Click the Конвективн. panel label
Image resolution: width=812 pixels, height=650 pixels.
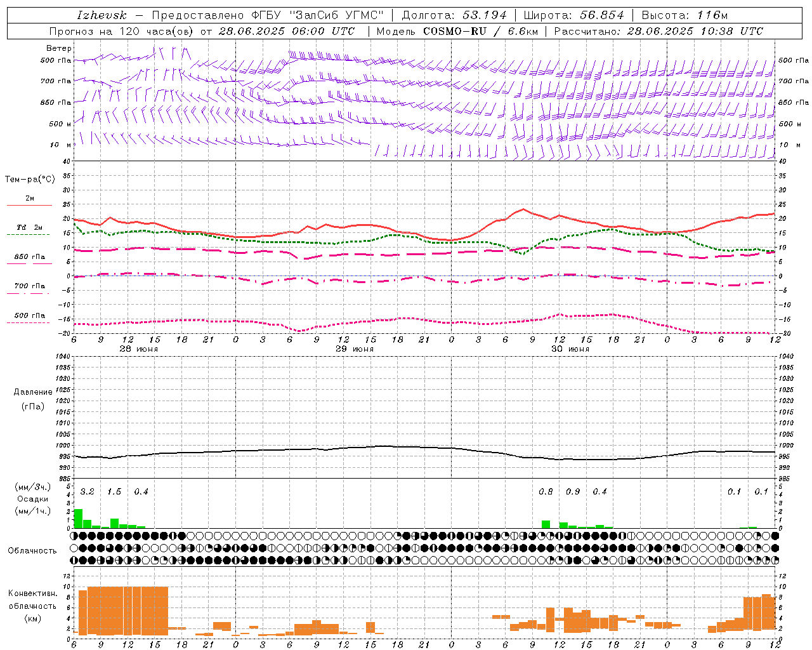click(x=32, y=594)
